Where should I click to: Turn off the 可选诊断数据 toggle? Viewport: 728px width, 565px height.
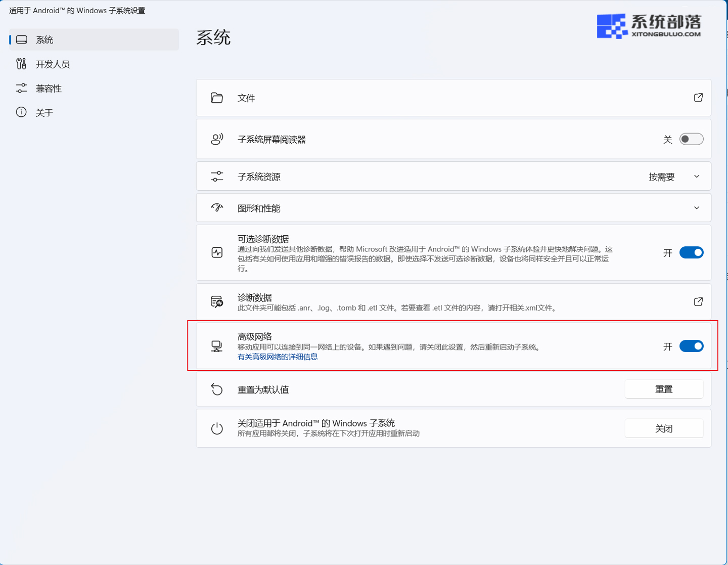click(691, 252)
